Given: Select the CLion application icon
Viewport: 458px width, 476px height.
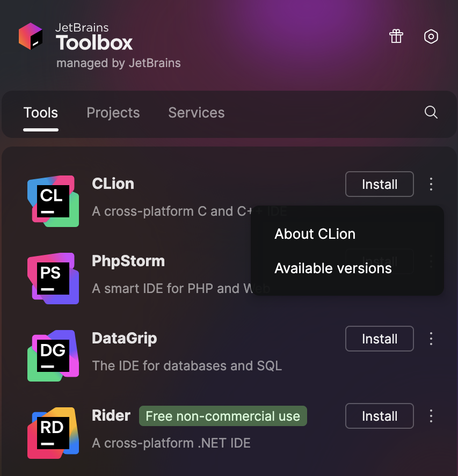Looking at the screenshot, I should (53, 201).
